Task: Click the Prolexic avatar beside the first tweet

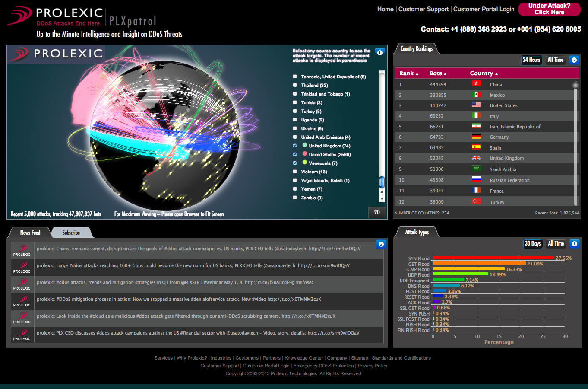Action: (22, 251)
